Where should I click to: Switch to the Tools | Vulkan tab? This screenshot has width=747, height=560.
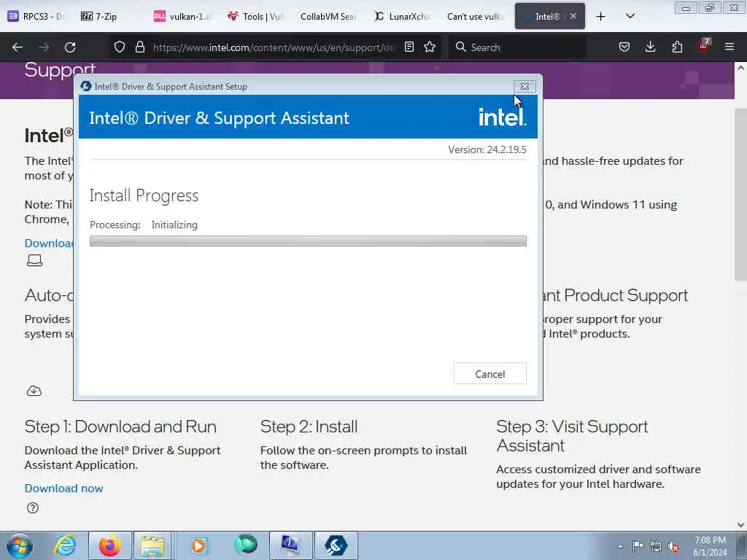[255, 16]
